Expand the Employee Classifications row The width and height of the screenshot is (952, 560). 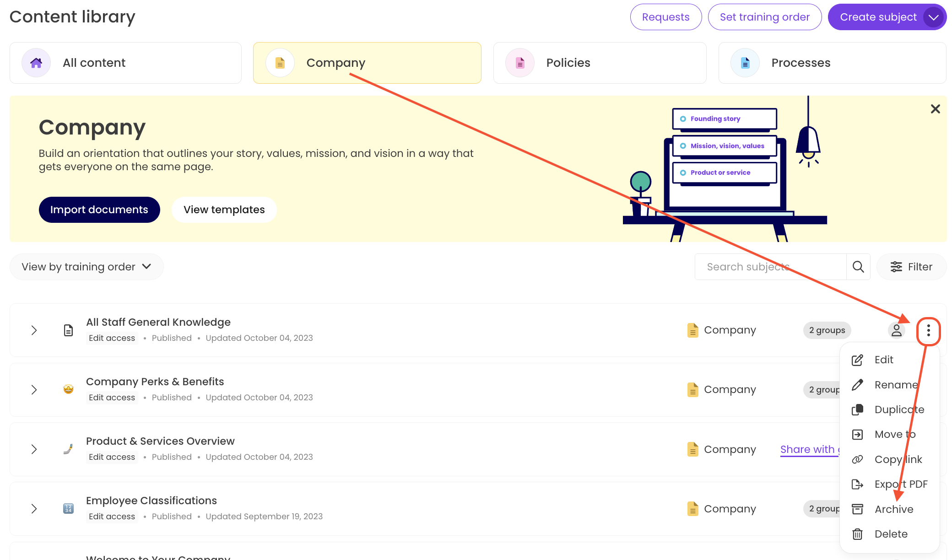[x=34, y=509]
